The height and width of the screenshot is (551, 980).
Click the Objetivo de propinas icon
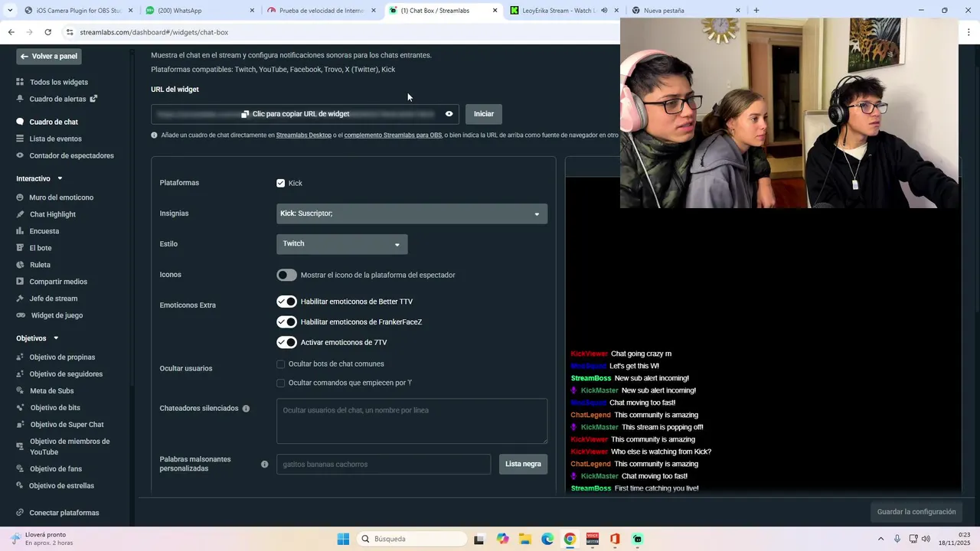[20, 357]
